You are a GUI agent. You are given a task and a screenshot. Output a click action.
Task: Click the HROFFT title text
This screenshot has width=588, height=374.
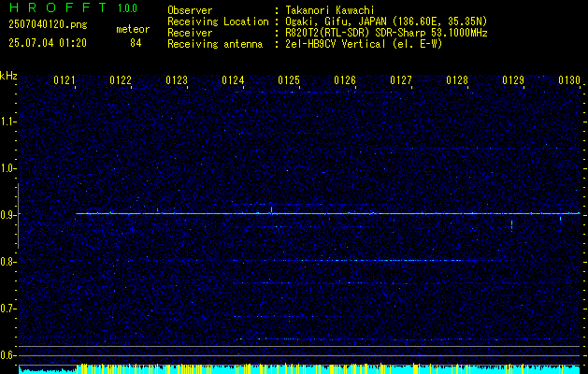coord(58,7)
